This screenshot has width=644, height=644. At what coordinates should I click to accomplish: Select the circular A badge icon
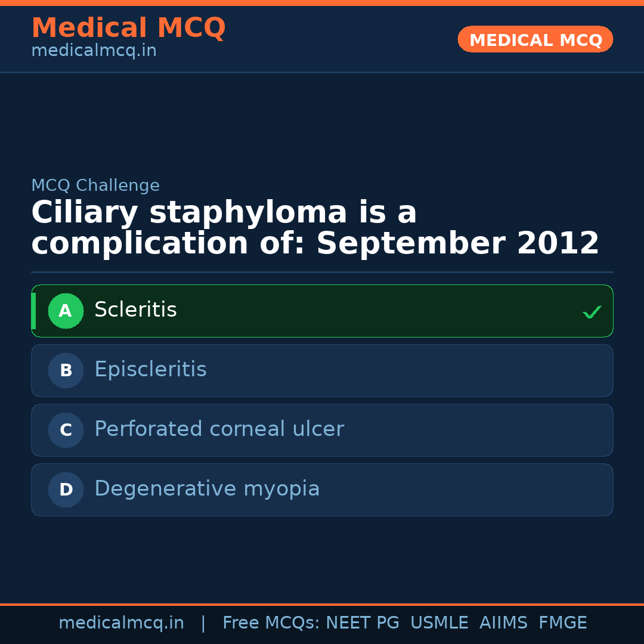[66, 311]
